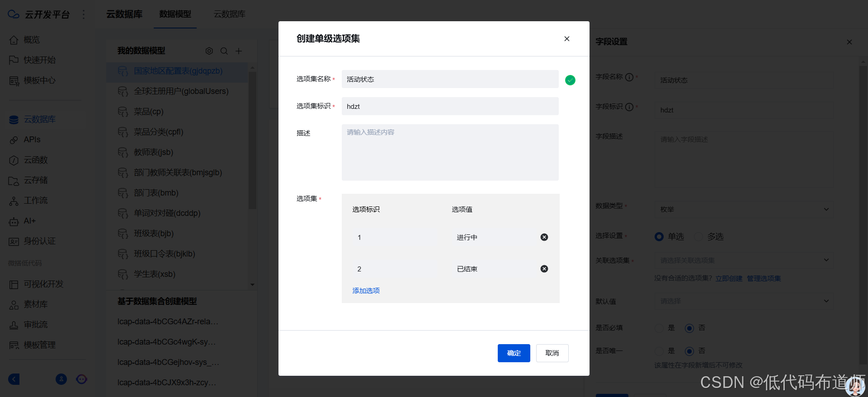Open APIs in the left sidebar
Image resolution: width=868 pixels, height=397 pixels.
pos(32,140)
